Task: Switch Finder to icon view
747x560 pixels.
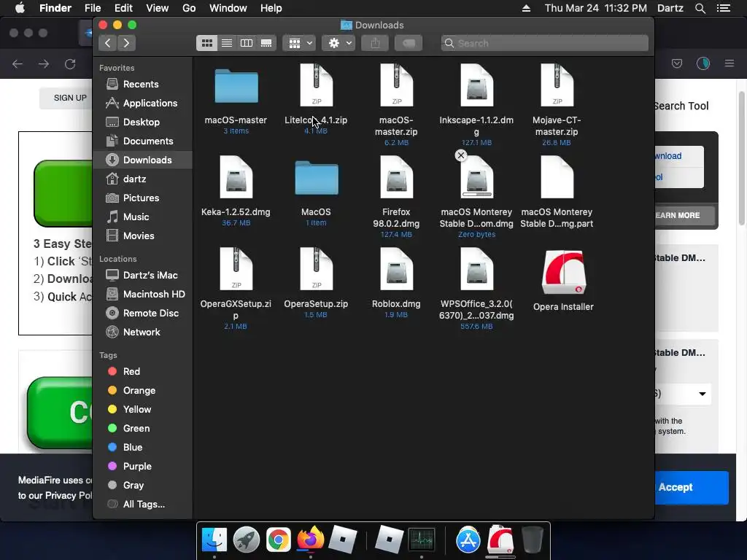Action: pos(206,43)
